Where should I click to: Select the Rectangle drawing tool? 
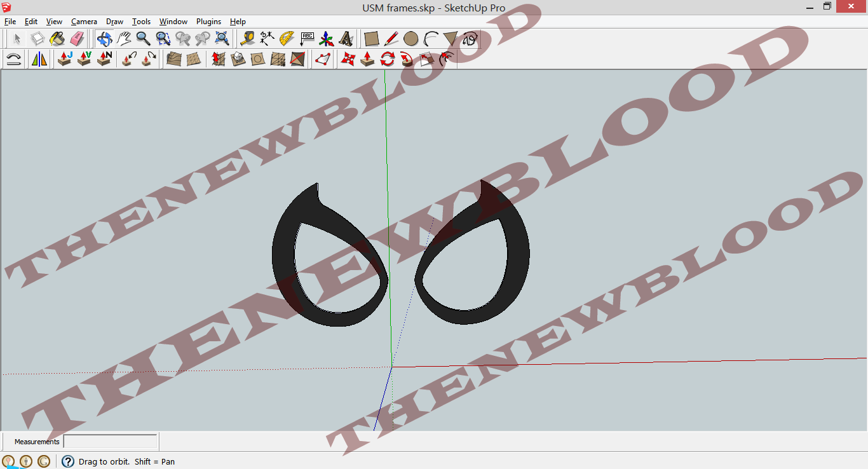(x=372, y=39)
